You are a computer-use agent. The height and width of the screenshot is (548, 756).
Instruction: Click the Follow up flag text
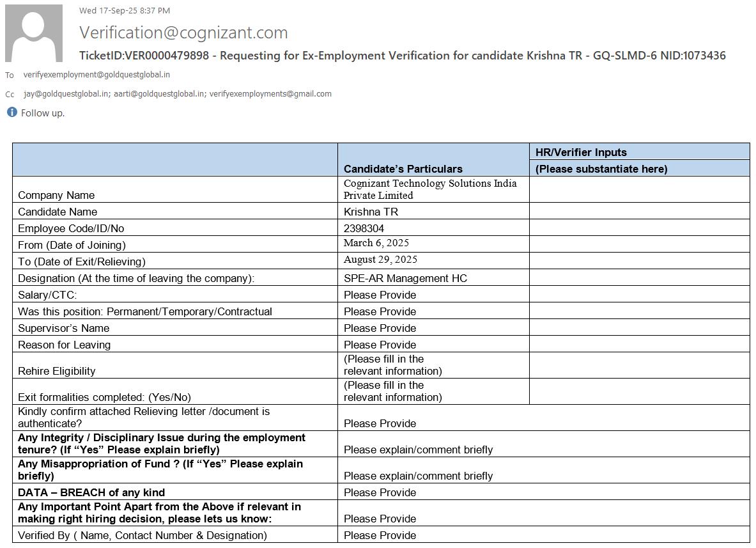(x=43, y=113)
